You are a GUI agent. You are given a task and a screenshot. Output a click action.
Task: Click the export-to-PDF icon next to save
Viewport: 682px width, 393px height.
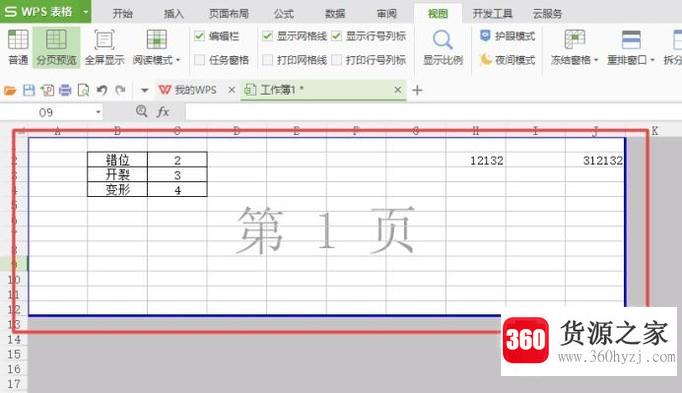47,90
